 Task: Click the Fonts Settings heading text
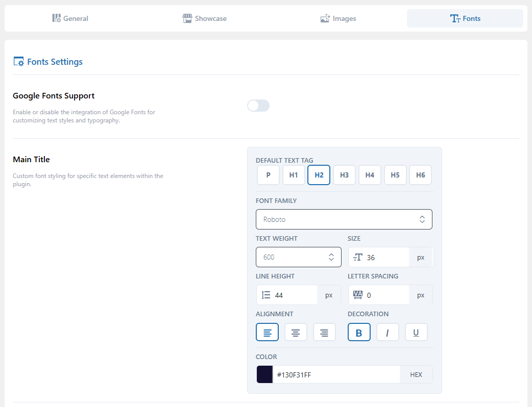tap(55, 62)
